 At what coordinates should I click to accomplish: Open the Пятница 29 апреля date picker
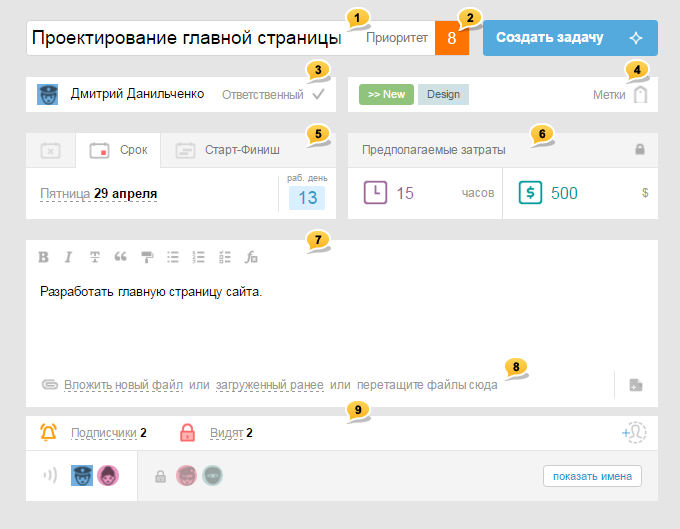point(98,193)
